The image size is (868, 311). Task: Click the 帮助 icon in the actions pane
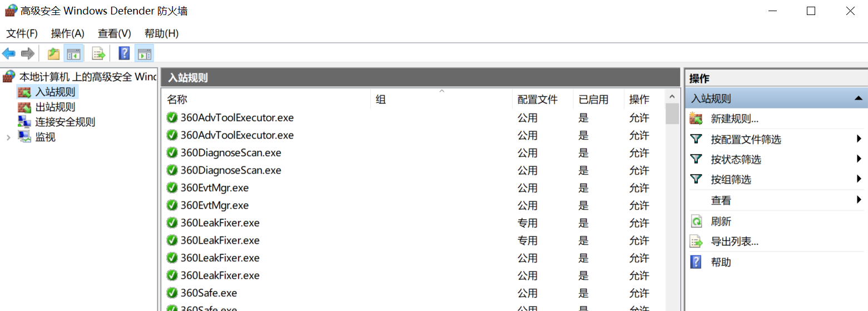696,262
